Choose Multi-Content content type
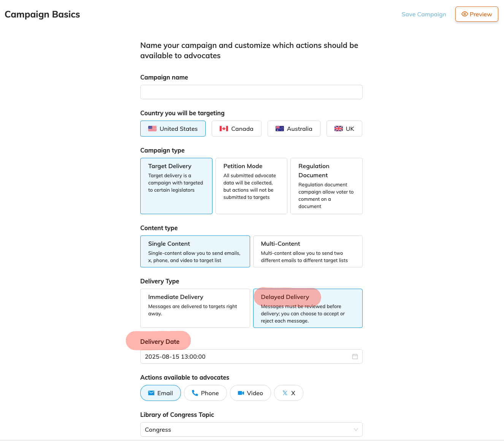The image size is (504, 442). click(x=307, y=251)
